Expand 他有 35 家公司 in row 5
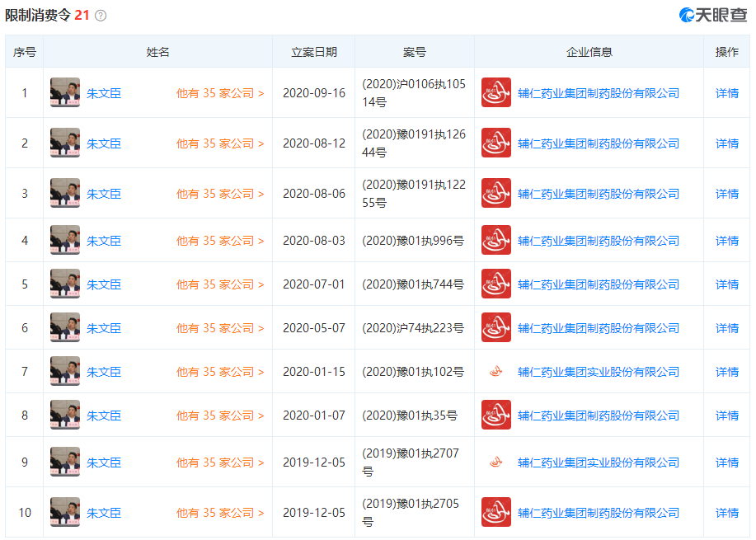 (x=220, y=284)
